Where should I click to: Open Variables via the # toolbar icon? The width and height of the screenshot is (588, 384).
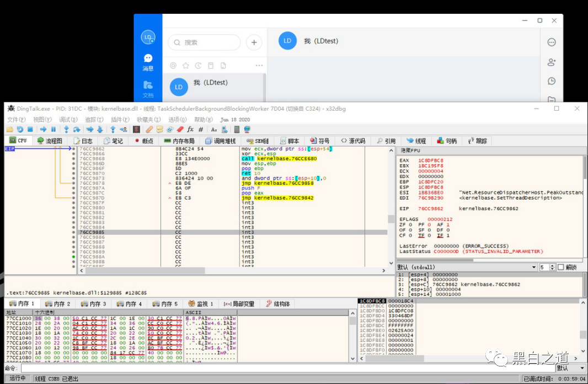[201, 129]
